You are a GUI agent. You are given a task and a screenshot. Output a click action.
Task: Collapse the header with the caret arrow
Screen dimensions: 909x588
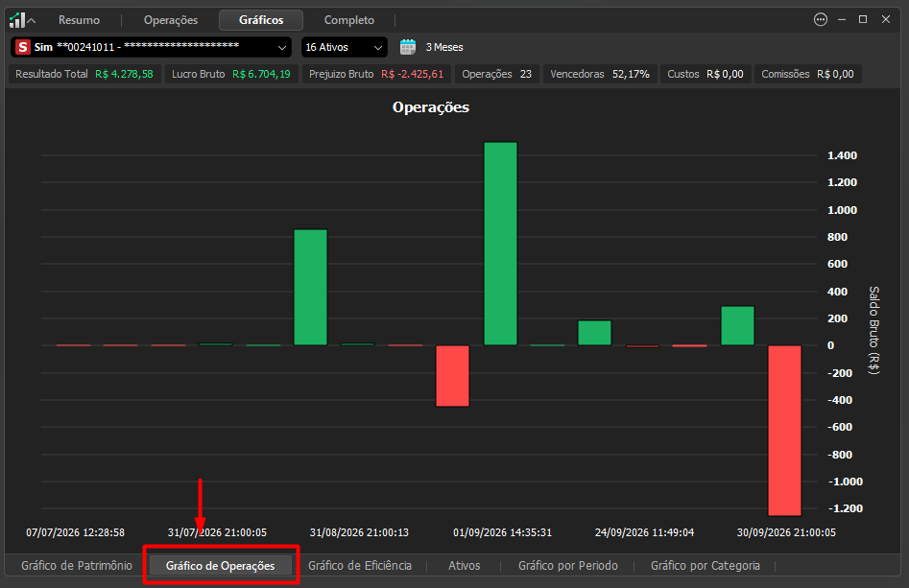click(32, 20)
